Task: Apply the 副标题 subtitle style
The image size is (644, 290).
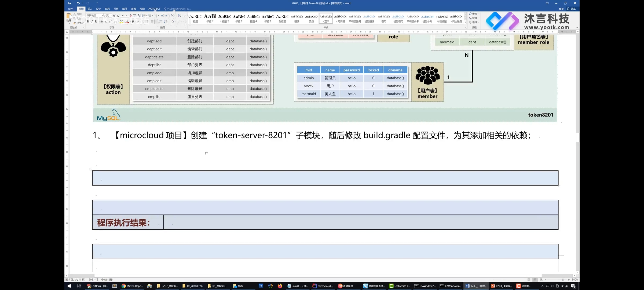Action: pos(282,18)
